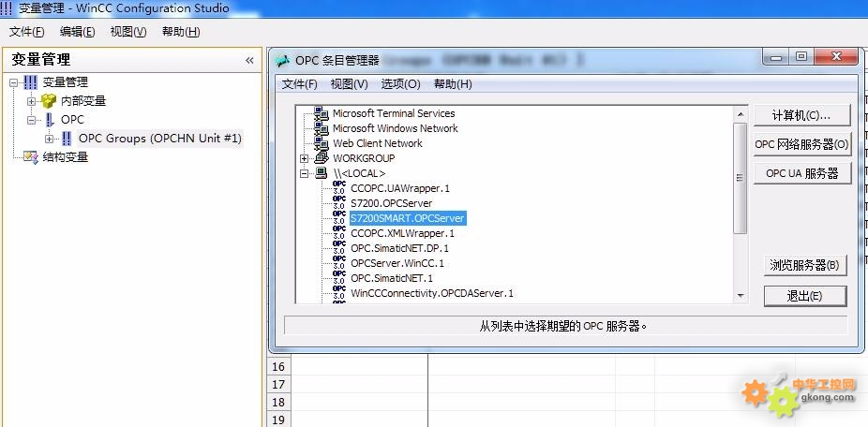The height and width of the screenshot is (427, 868).
Task: Select OPC Groups (OPCHN Unit #1)
Action: (160, 139)
